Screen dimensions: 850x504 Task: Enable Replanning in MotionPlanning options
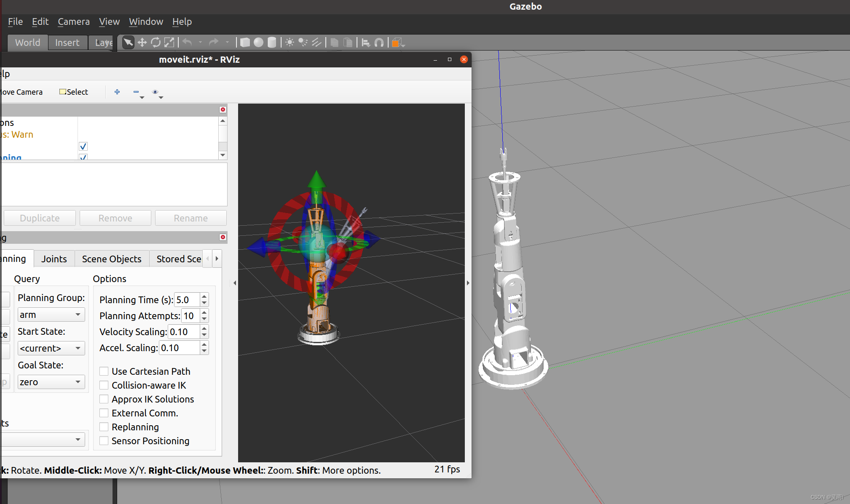(x=104, y=427)
